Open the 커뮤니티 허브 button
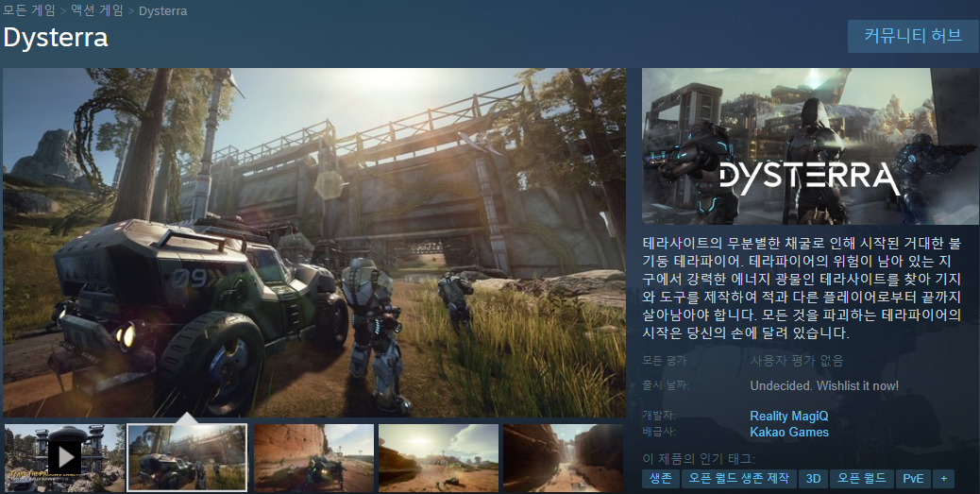 [913, 36]
